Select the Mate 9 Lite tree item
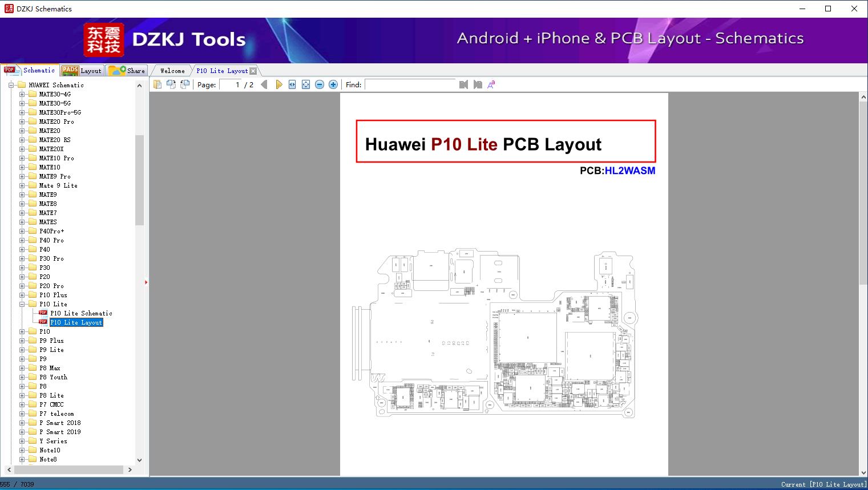This screenshot has height=490, width=868. [58, 185]
